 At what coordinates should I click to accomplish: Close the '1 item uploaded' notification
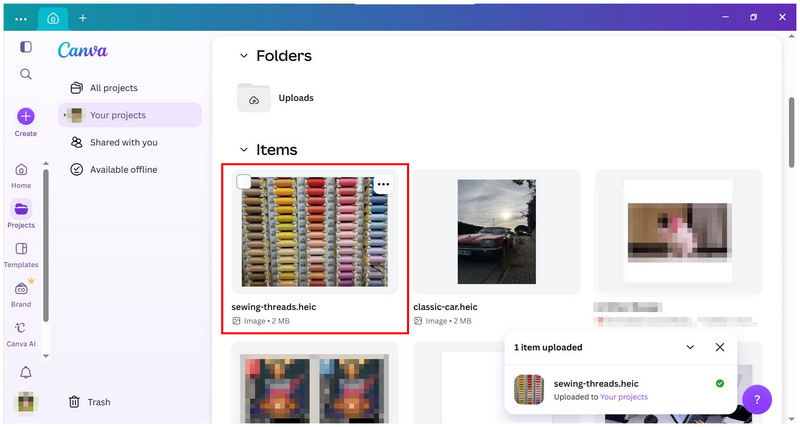(x=720, y=347)
